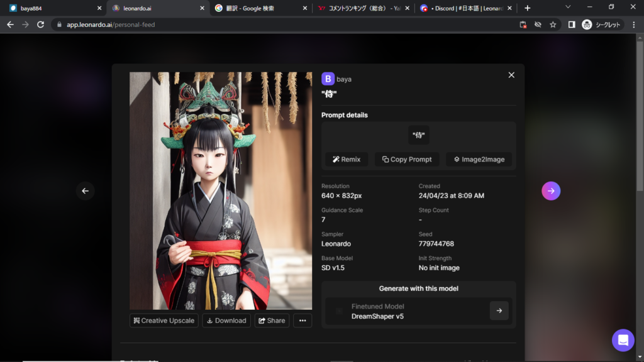Reload the page
The width and height of the screenshot is (644, 362).
pos(41,25)
